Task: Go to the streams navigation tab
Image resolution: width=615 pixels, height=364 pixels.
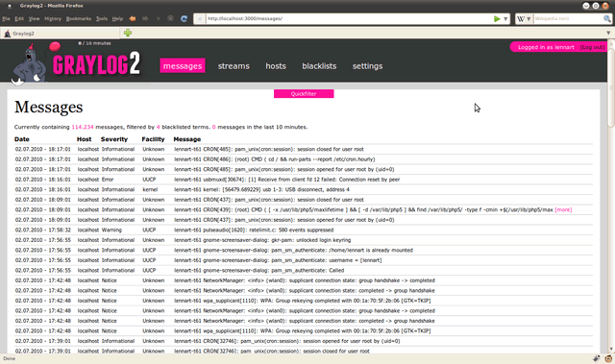Action: pyautogui.click(x=234, y=66)
